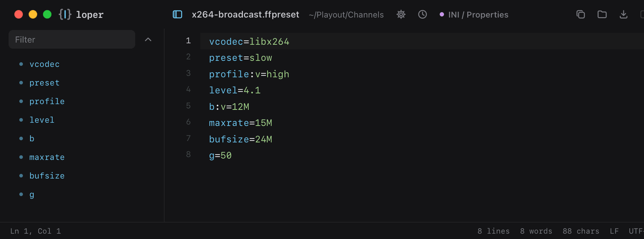This screenshot has height=239, width=644.
Task: Click the level=4.1 code line
Action: pos(235,91)
